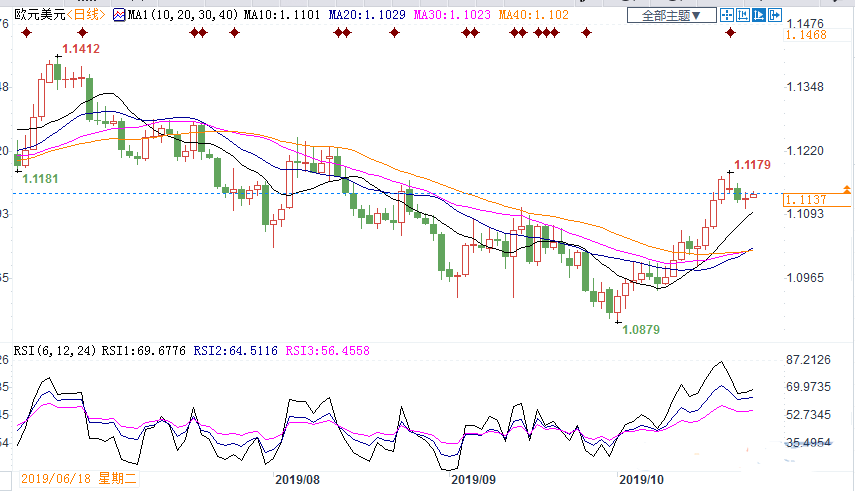The height and width of the screenshot is (491, 855).
Task: Click the crosshair cursor icon
Action: pos(727,16)
